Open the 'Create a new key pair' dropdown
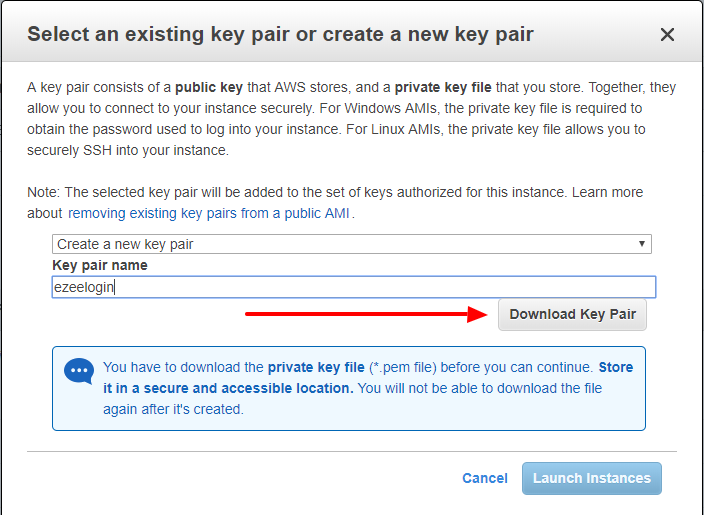Image resolution: width=704 pixels, height=515 pixels. (x=351, y=244)
